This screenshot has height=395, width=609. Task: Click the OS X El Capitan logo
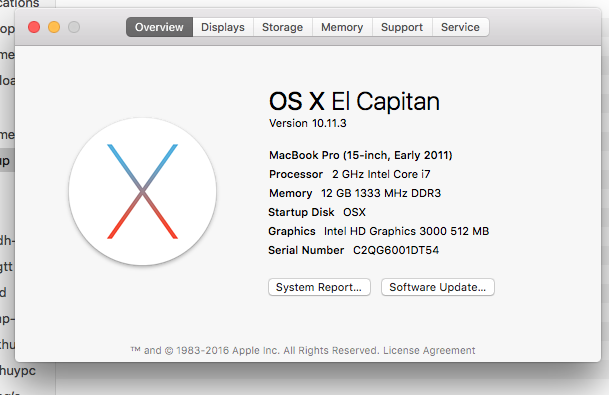pyautogui.click(x=143, y=191)
